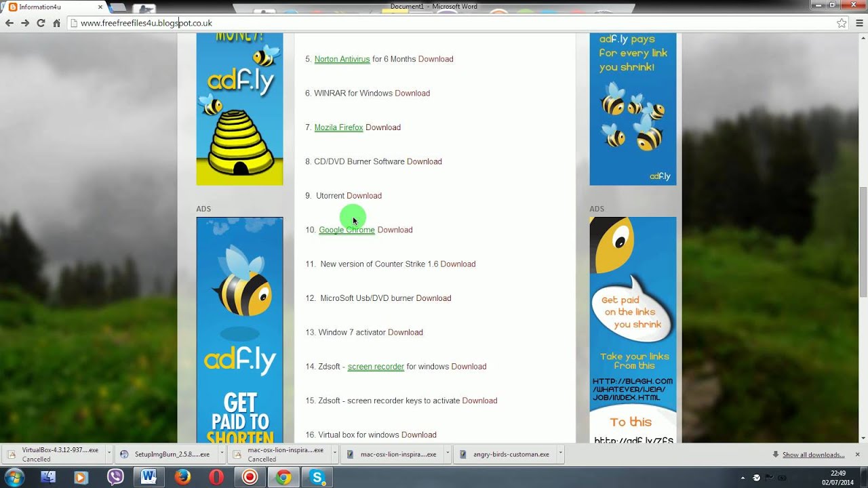Open the browser home page icon
The image size is (868, 488).
click(56, 23)
